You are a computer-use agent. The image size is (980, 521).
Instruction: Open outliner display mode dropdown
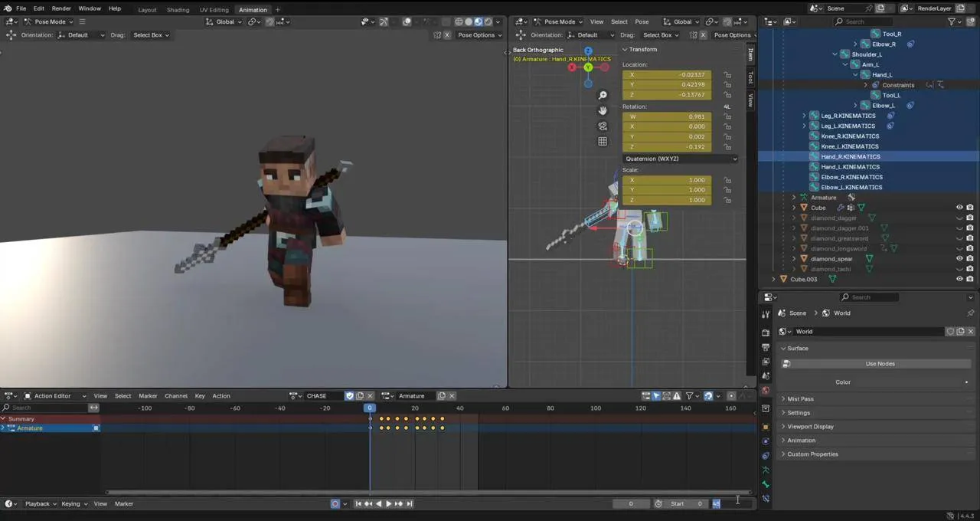point(789,21)
